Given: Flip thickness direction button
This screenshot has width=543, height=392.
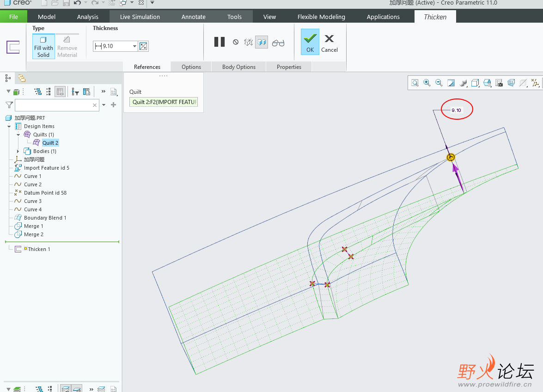Looking at the screenshot, I should click(x=143, y=46).
